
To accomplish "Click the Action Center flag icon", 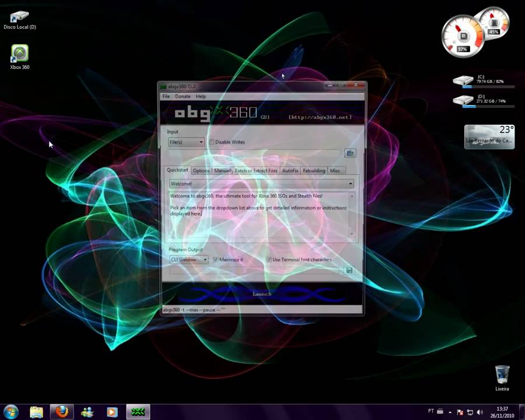I will click(x=460, y=412).
